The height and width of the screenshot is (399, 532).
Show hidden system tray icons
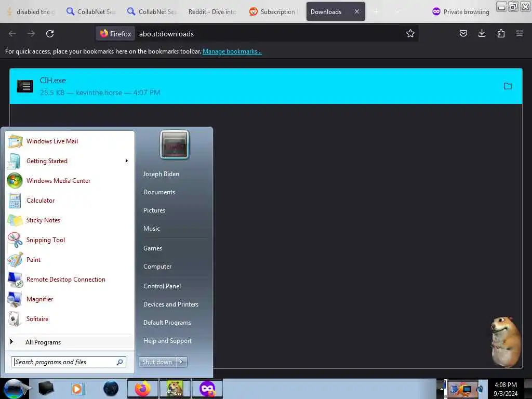(x=442, y=389)
